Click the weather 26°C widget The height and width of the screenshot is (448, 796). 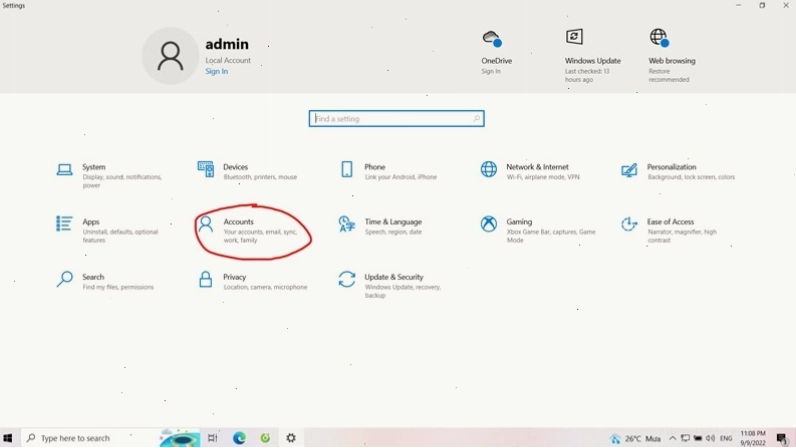click(636, 438)
